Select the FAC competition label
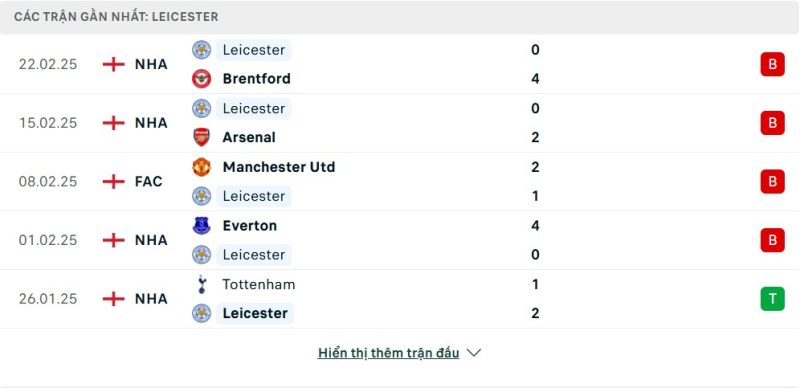The image size is (800, 388). coord(148,181)
